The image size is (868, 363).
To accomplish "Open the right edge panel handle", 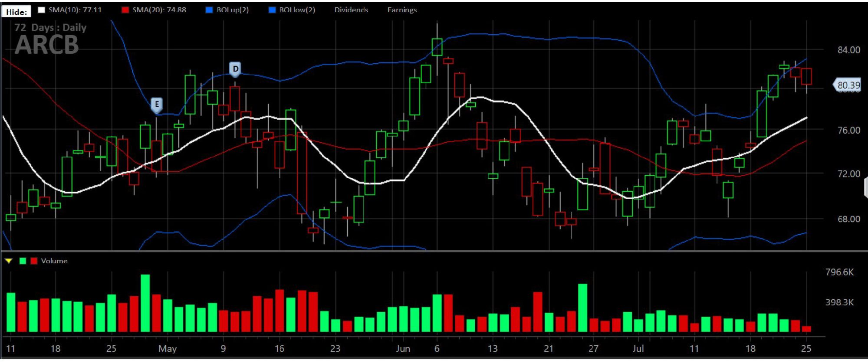I will tap(866, 187).
